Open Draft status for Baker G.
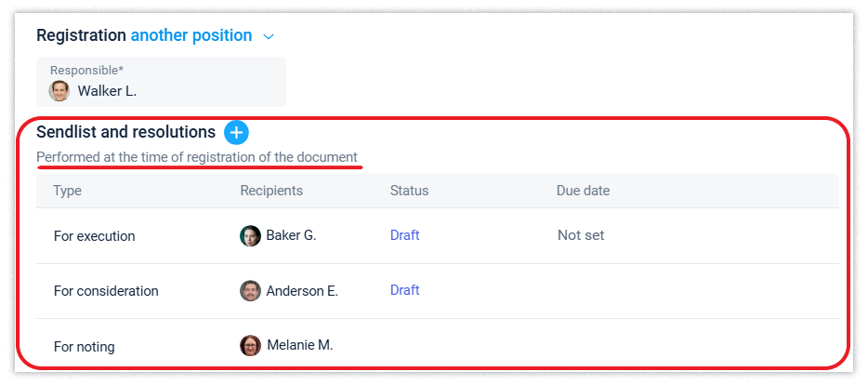Image resolution: width=868 pixels, height=385 pixels. tap(404, 235)
